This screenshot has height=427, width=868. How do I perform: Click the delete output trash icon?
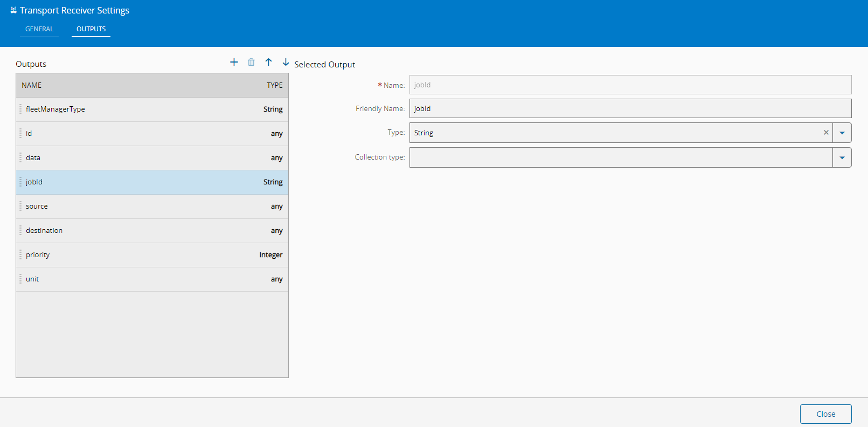pos(251,62)
